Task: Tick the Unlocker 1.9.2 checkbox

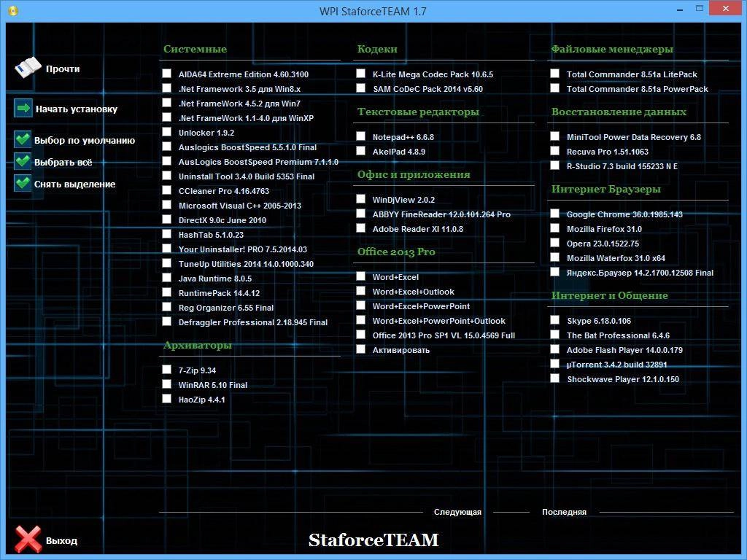Action: (x=167, y=132)
